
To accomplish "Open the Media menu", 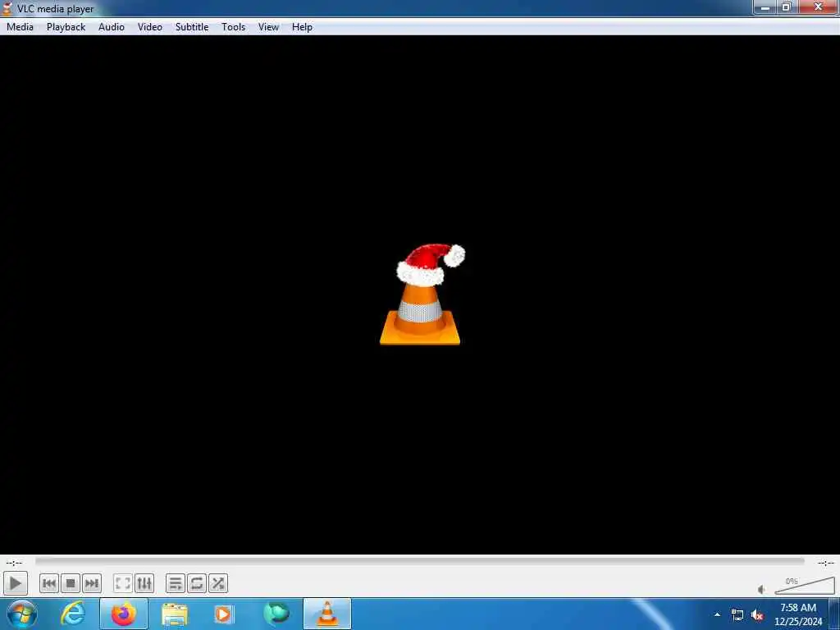I will coord(20,27).
